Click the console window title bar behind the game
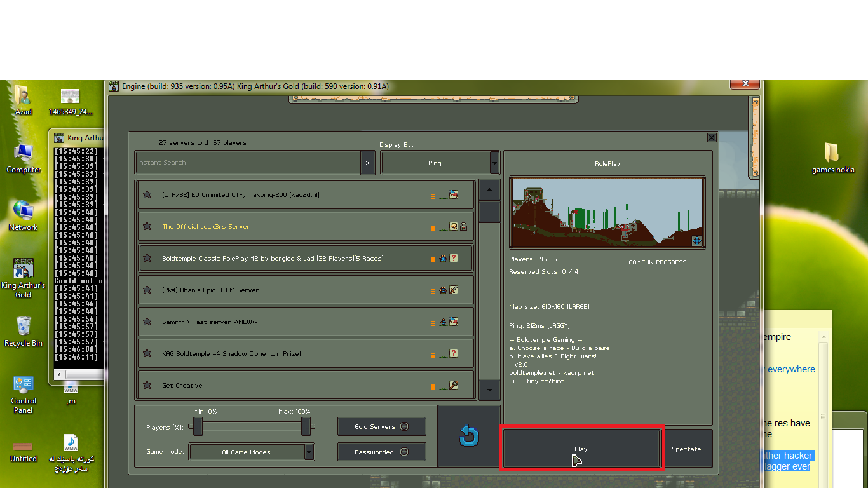The width and height of the screenshot is (868, 488). click(79, 137)
